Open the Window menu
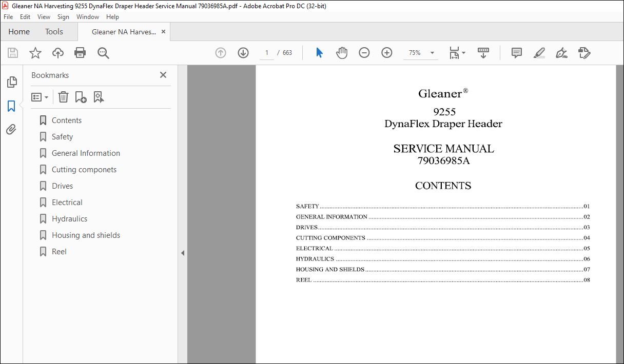This screenshot has height=364, width=624. (x=88, y=17)
